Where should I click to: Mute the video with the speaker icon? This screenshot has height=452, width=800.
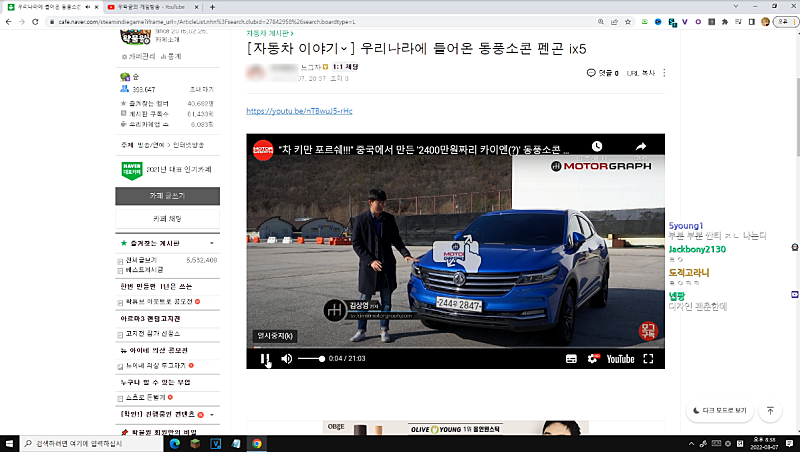287,359
